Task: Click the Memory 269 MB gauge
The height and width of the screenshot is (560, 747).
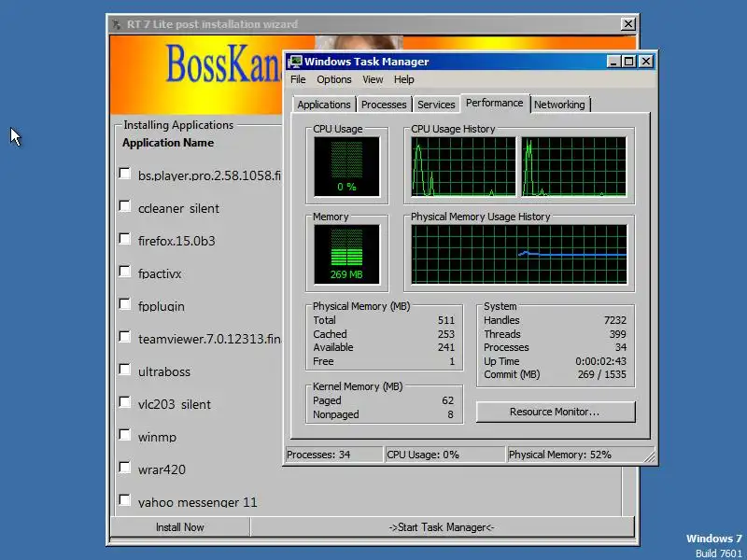Action: (x=346, y=255)
